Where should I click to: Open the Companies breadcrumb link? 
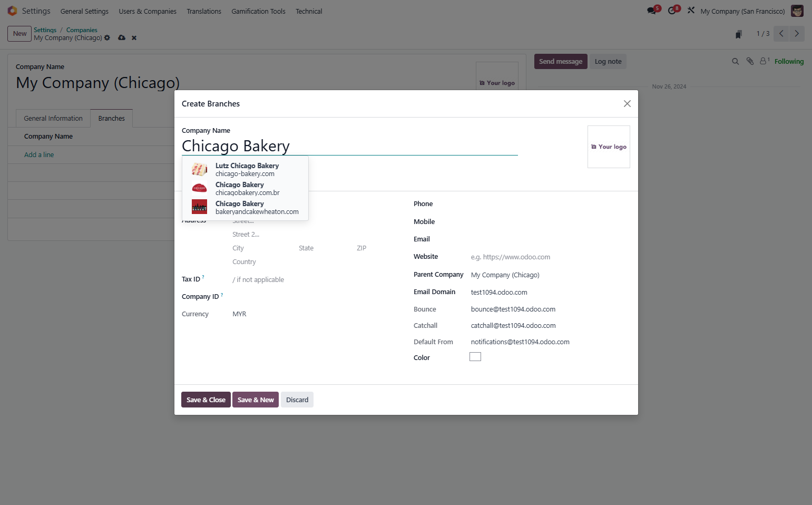[82, 30]
